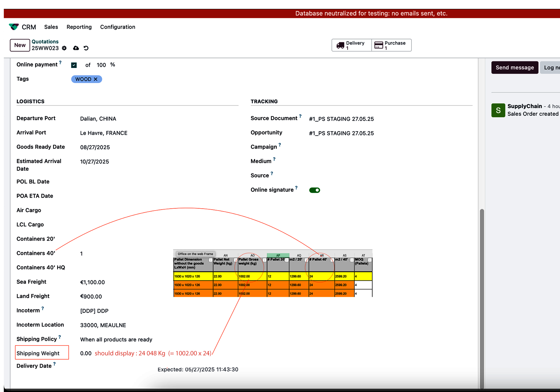The image size is (560, 392).
Task: Click the gear actions icon beside 25WW023
Action: point(64,48)
